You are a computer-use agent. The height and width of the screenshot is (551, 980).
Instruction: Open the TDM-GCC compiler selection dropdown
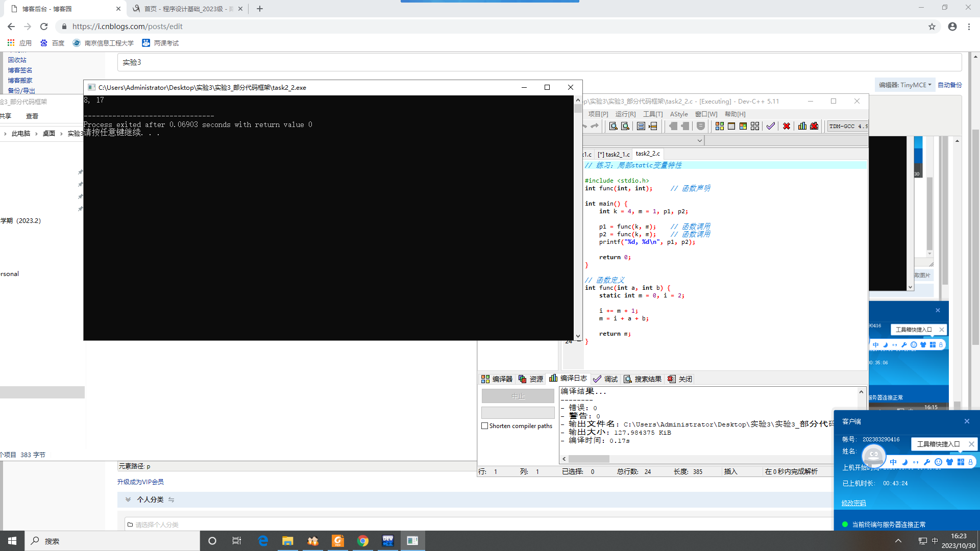(x=847, y=126)
